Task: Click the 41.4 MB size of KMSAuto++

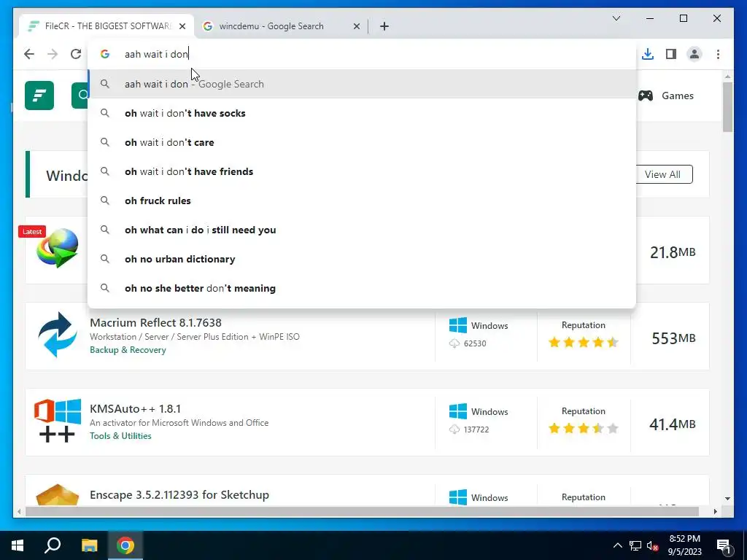Action: pyautogui.click(x=672, y=424)
